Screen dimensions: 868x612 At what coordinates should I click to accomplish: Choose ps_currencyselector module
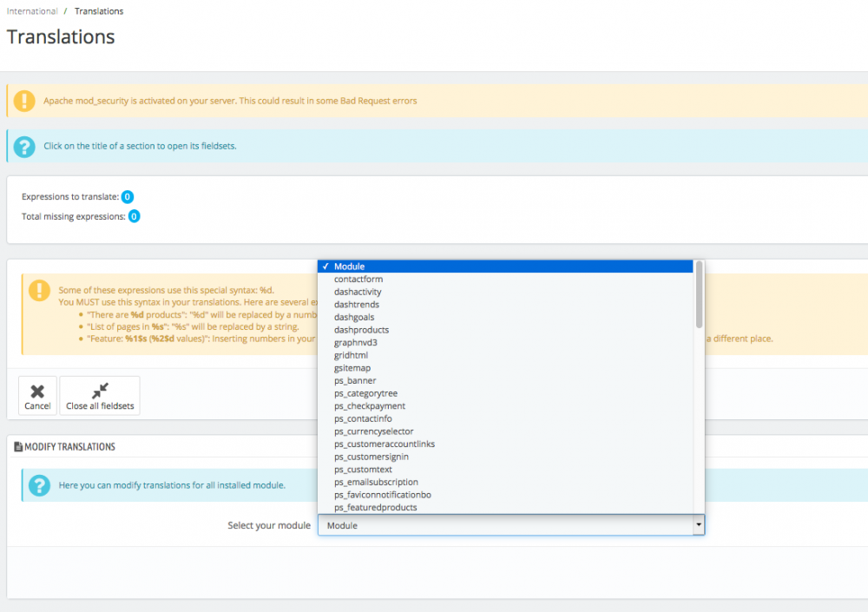[x=505, y=431]
